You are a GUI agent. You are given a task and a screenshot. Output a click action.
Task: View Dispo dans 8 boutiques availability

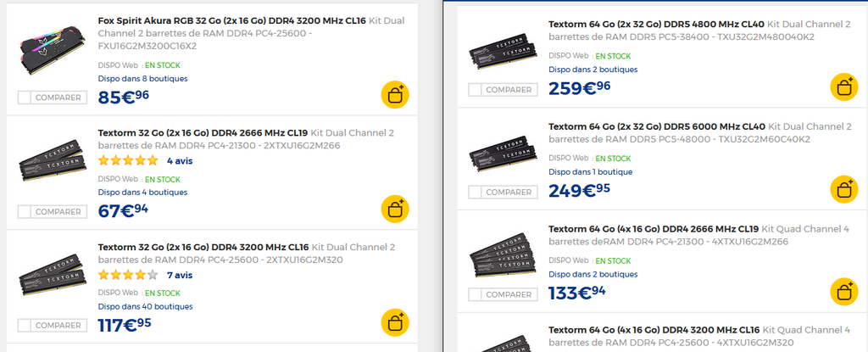tap(142, 79)
